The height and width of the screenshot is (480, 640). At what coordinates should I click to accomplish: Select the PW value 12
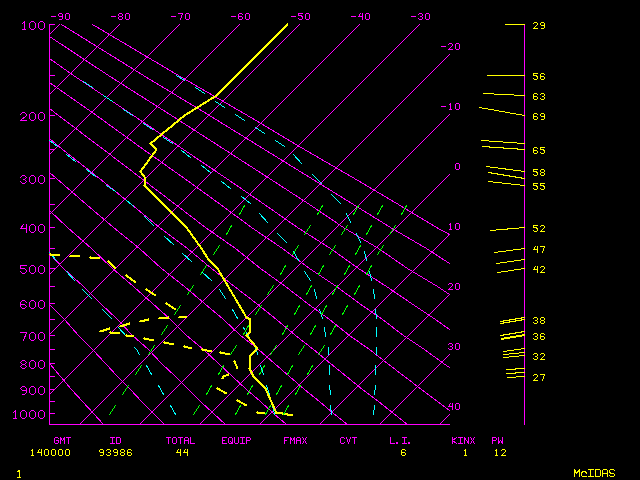point(499,452)
